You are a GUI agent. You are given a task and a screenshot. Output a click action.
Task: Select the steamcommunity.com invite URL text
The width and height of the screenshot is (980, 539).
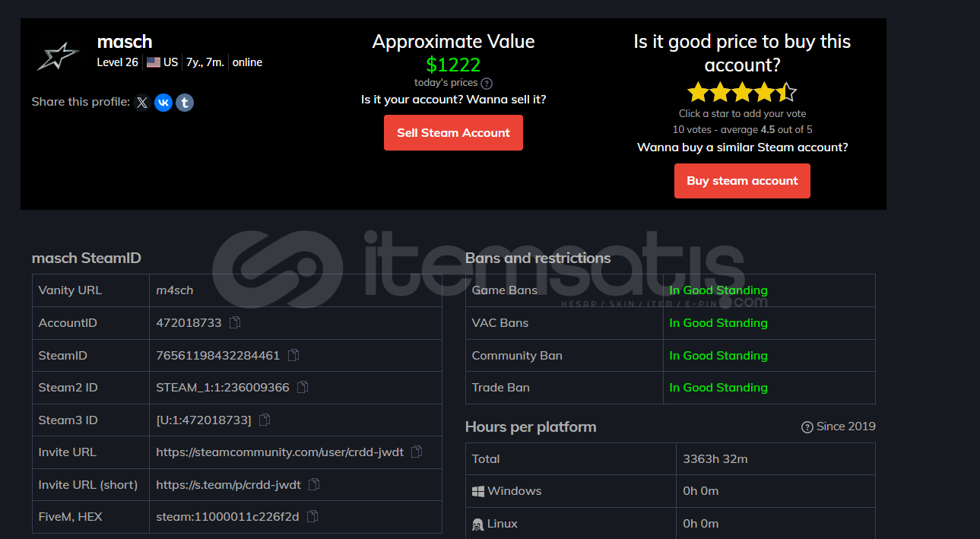[x=280, y=452]
